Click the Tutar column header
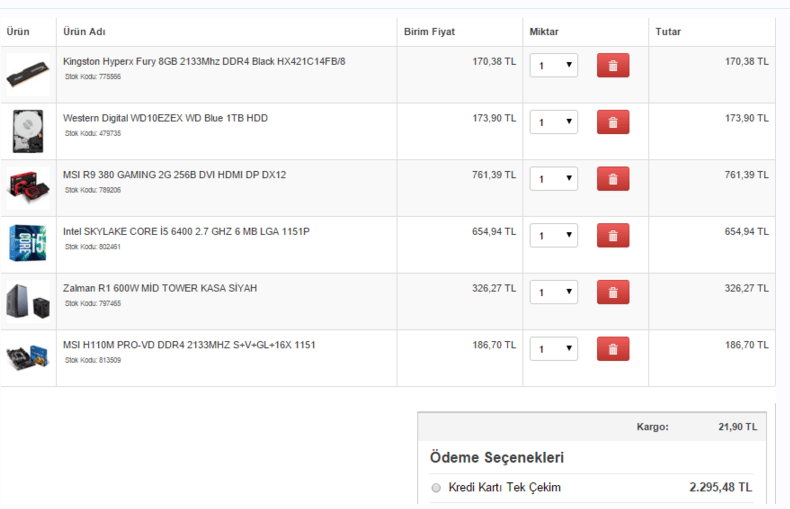 (x=668, y=32)
